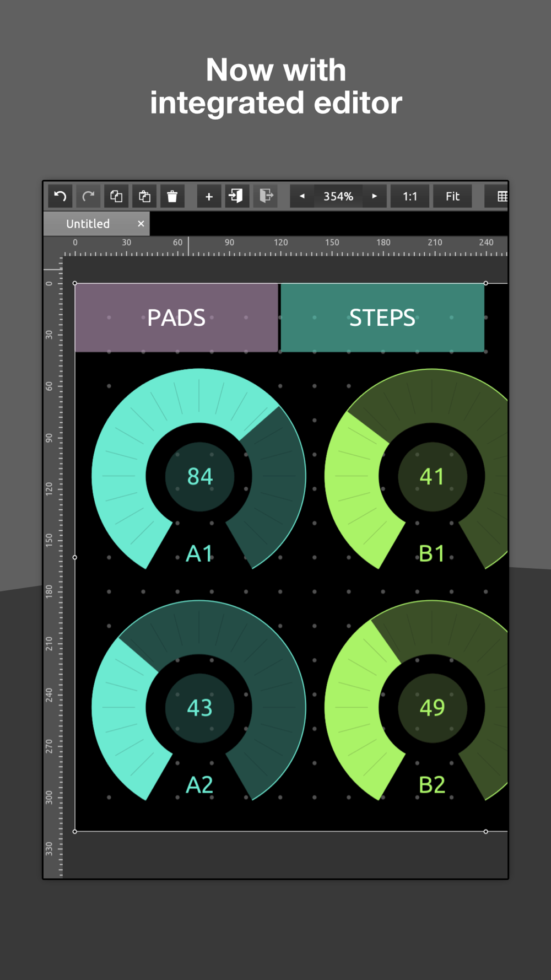Viewport: 551px width, 980px height.
Task: Click the B2 radial dial showing 49
Action: 432,708
